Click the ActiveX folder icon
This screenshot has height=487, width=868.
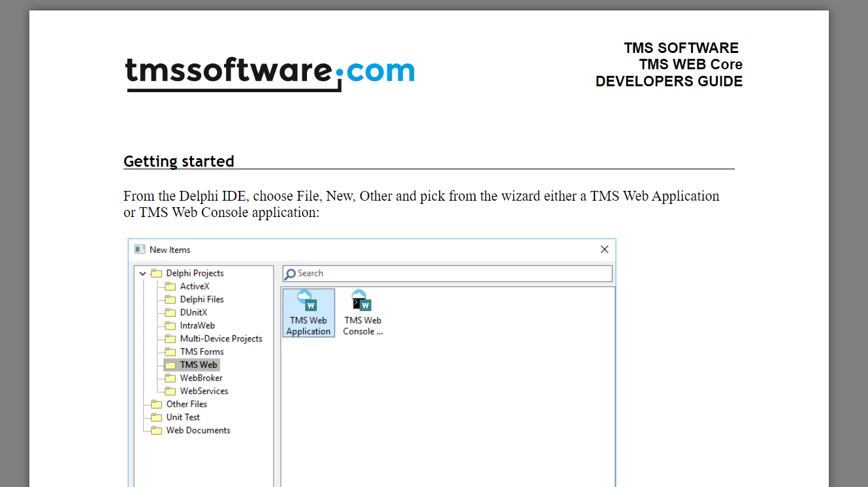pyautogui.click(x=170, y=286)
